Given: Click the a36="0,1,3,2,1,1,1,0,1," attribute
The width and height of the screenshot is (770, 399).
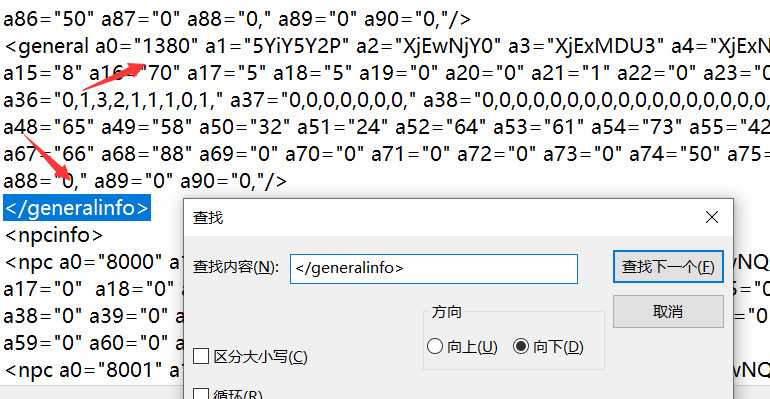Looking at the screenshot, I should [113, 100].
